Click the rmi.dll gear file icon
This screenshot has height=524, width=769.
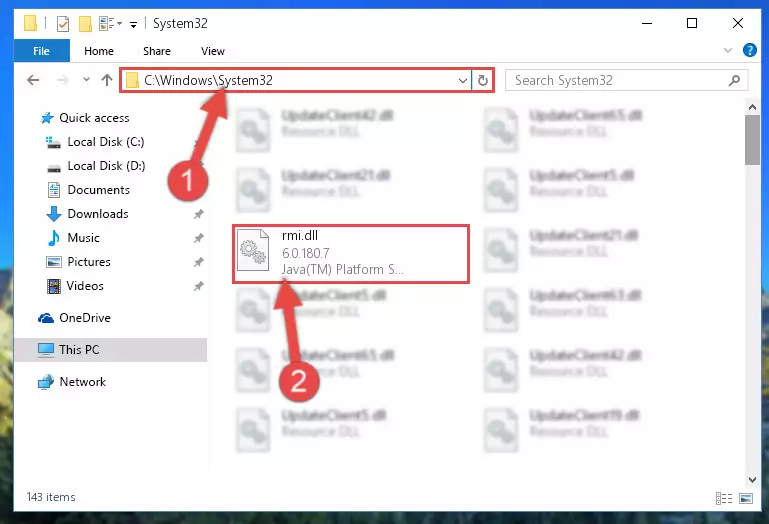pyautogui.click(x=253, y=251)
